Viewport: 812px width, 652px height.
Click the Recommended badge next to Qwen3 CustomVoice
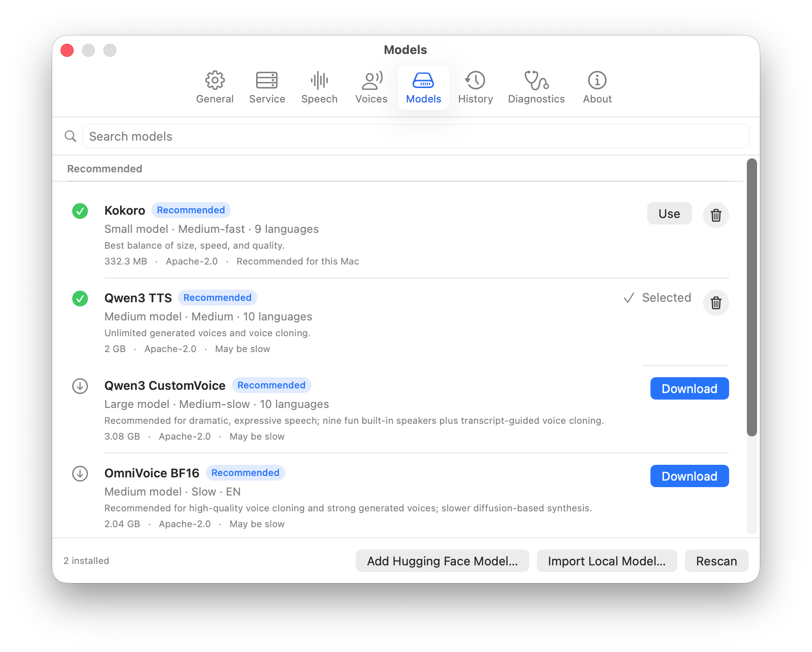click(271, 385)
